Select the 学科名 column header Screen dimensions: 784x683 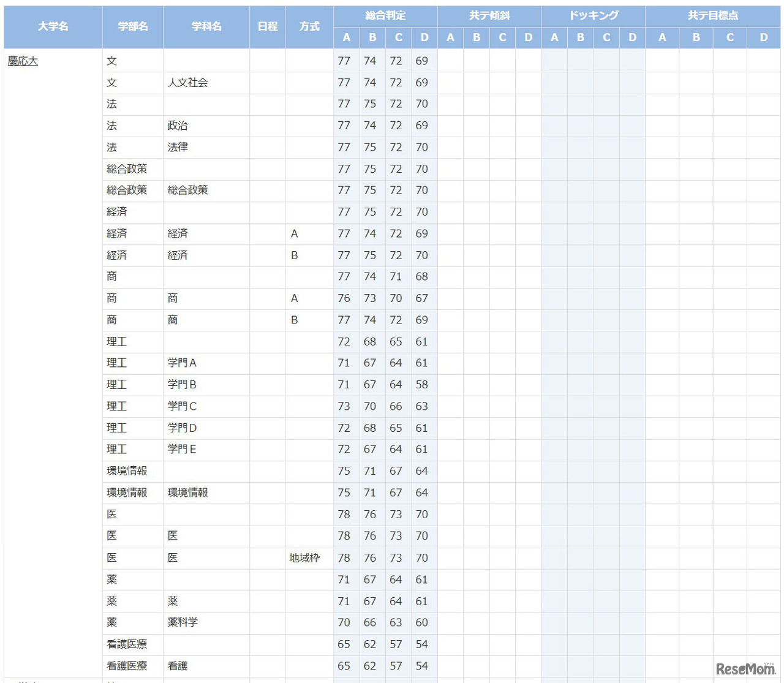(x=206, y=27)
